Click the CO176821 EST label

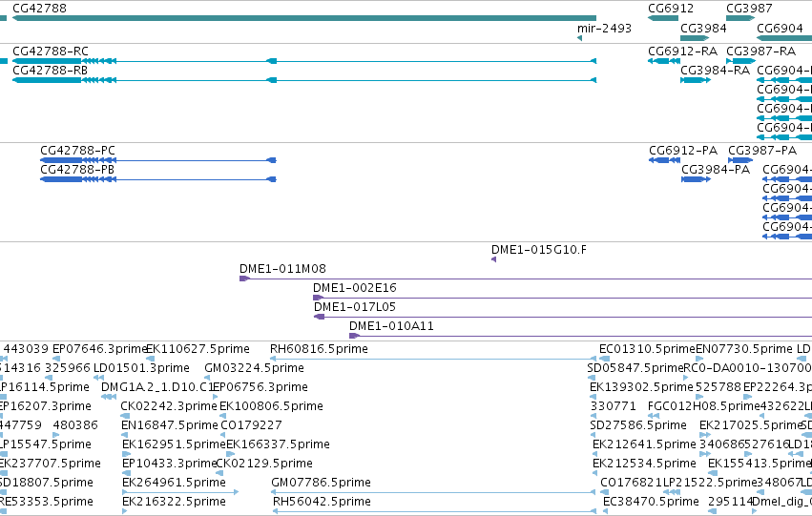pyautogui.click(x=632, y=483)
